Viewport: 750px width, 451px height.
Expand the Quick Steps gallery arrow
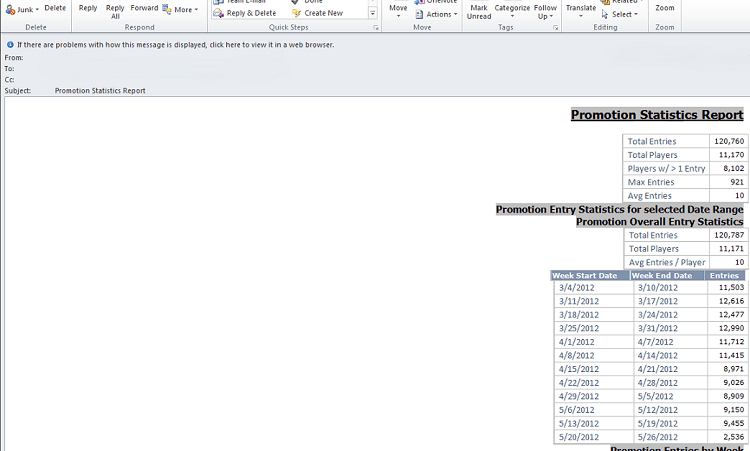point(373,13)
